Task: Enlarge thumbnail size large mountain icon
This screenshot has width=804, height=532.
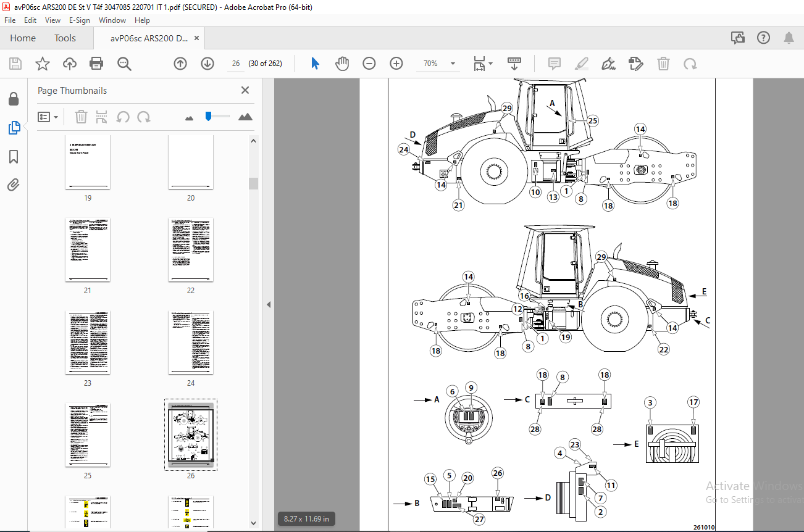Action: (x=245, y=116)
